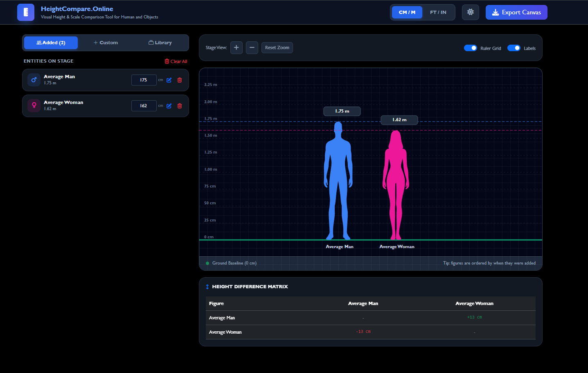Switch units to CM / M
588x373 pixels.
pos(407,12)
